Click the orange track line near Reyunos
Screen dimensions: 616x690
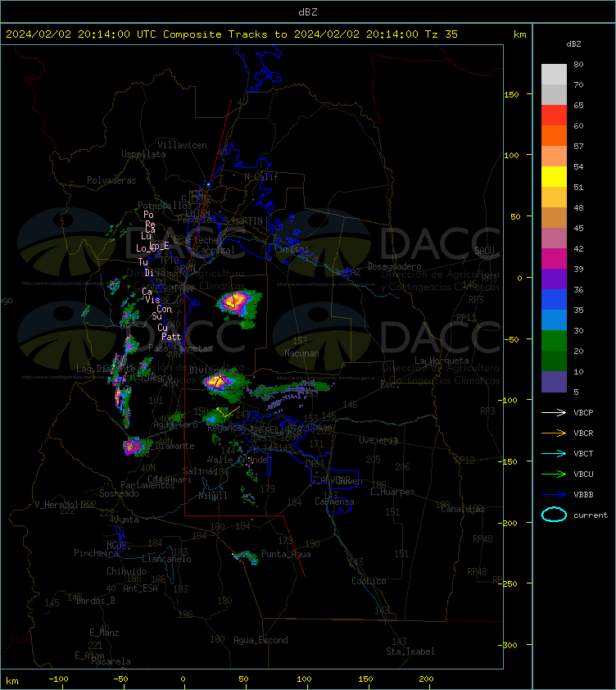click(228, 411)
